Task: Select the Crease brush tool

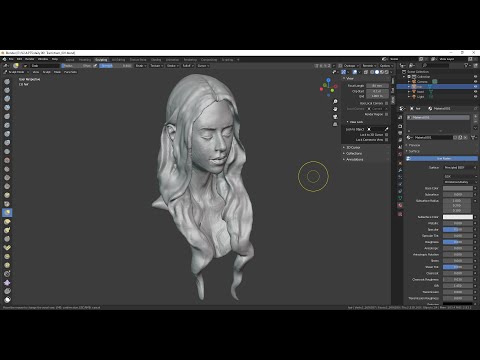Action: [7, 151]
